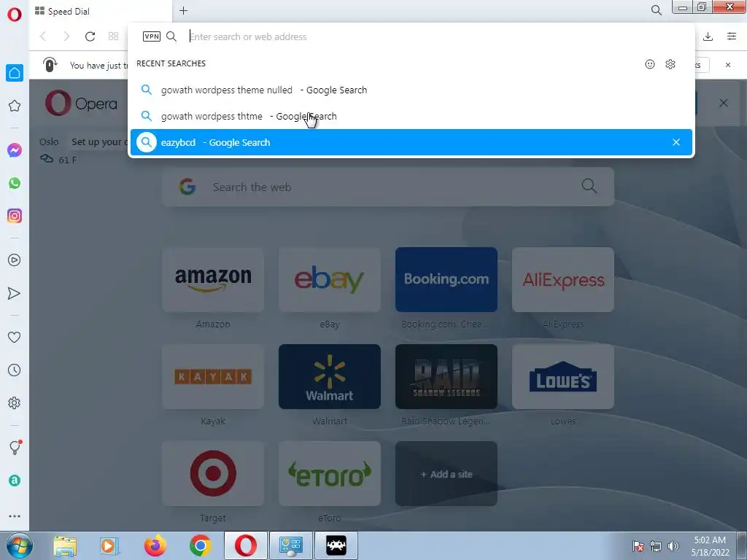747x560 pixels.
Task: Click the Oslo weather location
Action: pos(49,142)
